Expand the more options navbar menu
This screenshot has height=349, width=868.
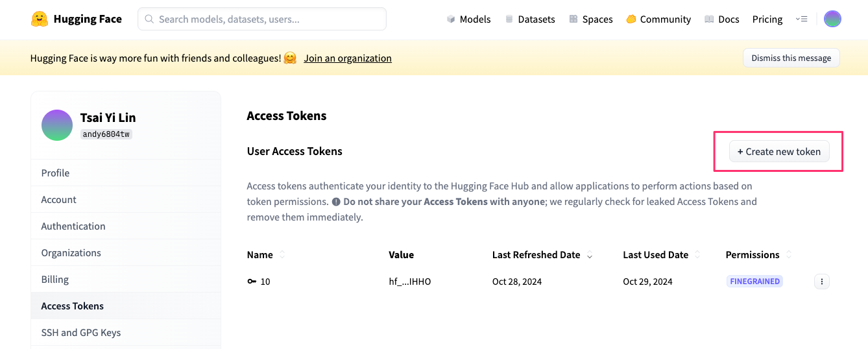(x=801, y=19)
